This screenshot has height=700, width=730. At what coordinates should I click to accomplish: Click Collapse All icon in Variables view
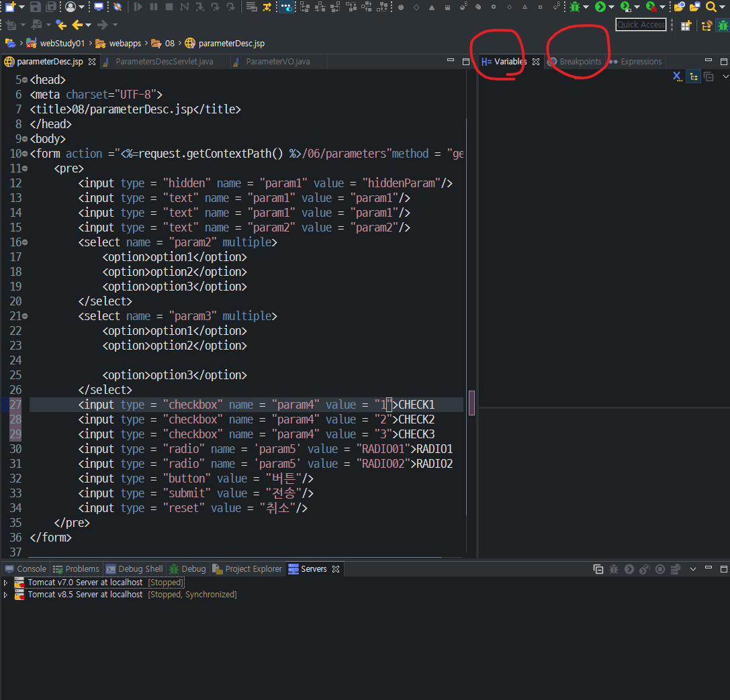(709, 77)
